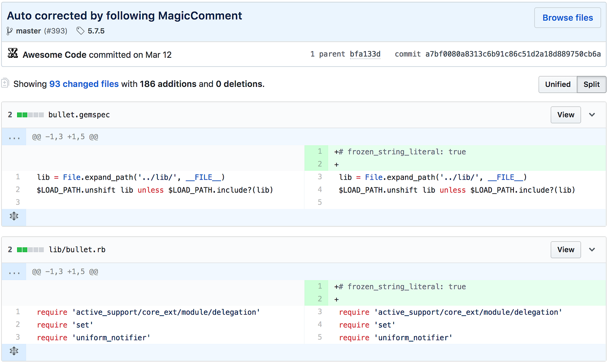Open parent commit bfa133d
This screenshot has height=364, width=609.
pos(365,53)
